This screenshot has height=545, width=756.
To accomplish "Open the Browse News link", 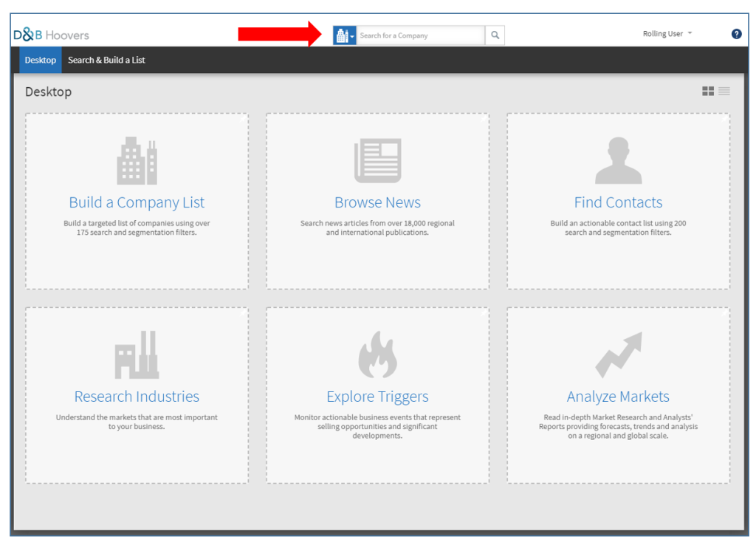I will pyautogui.click(x=377, y=202).
